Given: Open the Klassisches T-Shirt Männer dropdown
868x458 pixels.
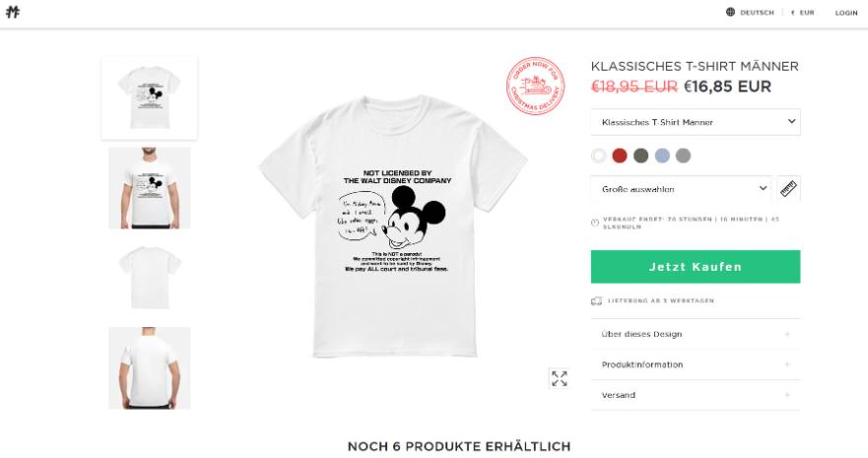Looking at the screenshot, I should pos(696,122).
